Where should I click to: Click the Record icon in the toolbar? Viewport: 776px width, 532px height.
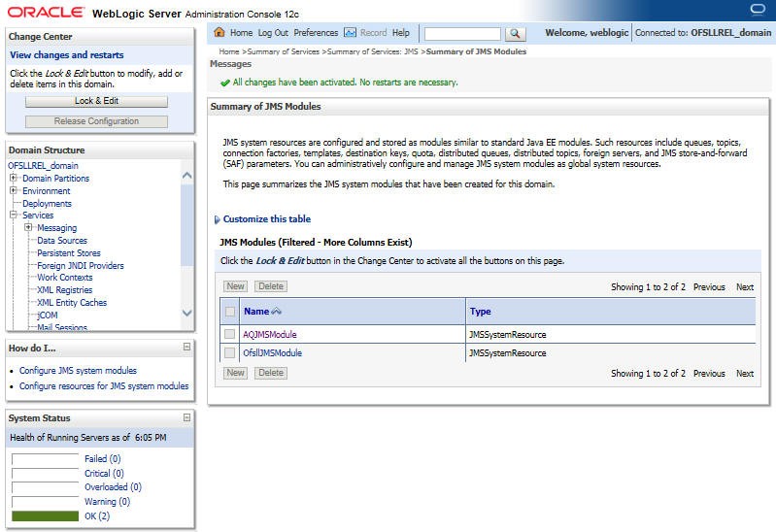point(350,33)
